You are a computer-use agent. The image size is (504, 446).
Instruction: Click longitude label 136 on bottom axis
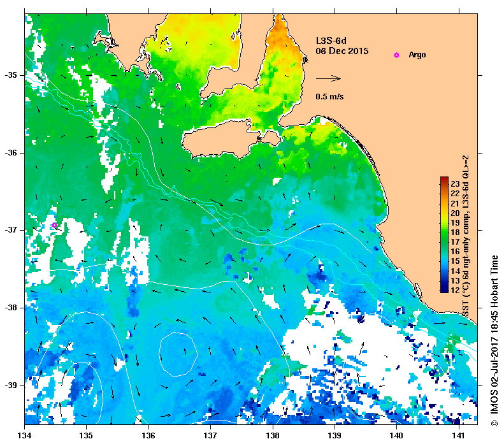coord(148,435)
